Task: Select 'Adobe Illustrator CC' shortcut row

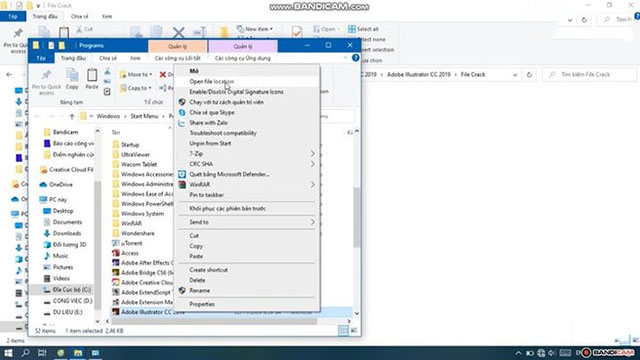Action: point(231,312)
